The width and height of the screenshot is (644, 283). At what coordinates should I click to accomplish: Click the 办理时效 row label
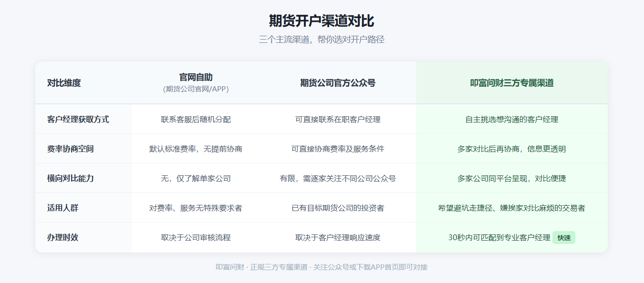pyautogui.click(x=63, y=237)
